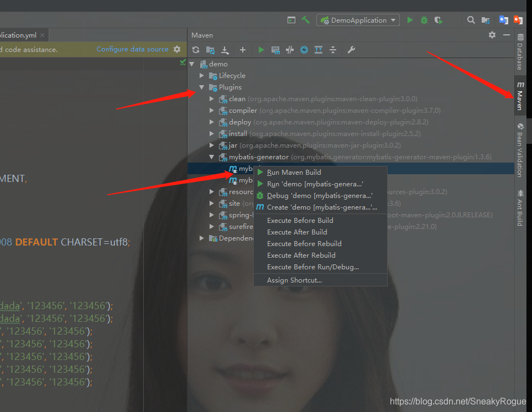The width and height of the screenshot is (532, 412).
Task: Click the red translate icon
Action: 518,20
